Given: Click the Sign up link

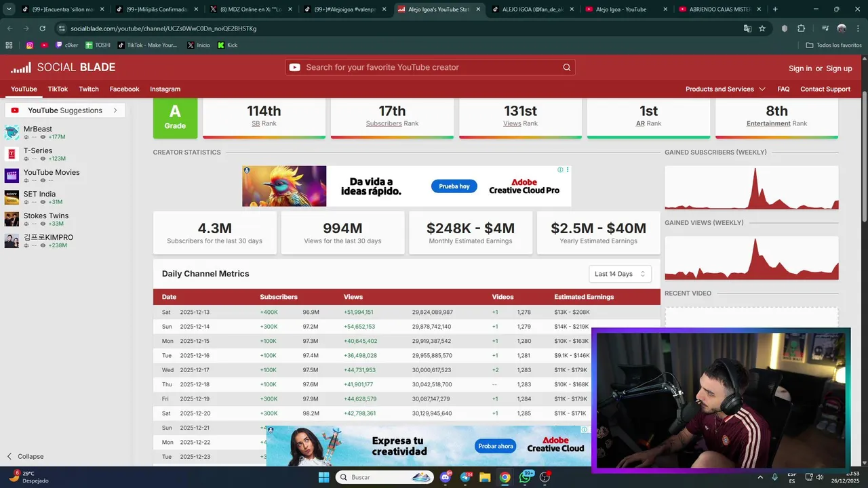Looking at the screenshot, I should 839,68.
